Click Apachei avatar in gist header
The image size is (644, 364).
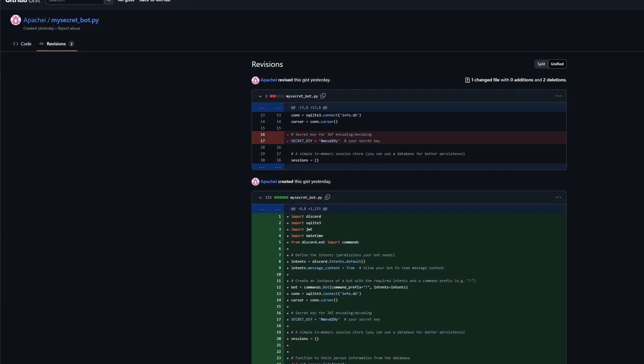pyautogui.click(x=16, y=20)
